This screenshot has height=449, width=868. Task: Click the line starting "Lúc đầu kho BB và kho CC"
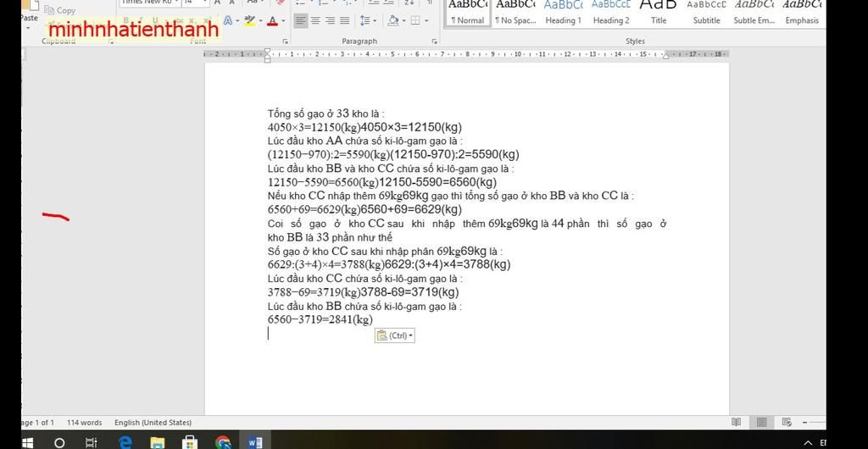click(391, 169)
